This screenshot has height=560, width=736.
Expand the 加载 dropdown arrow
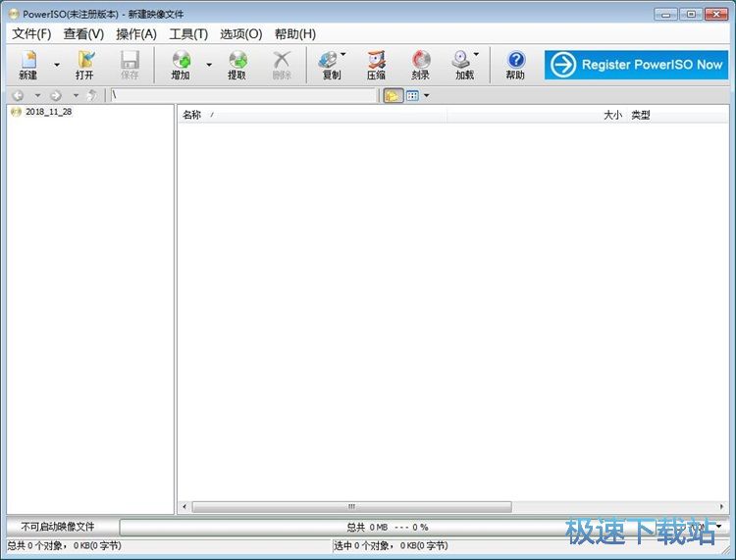pos(476,54)
